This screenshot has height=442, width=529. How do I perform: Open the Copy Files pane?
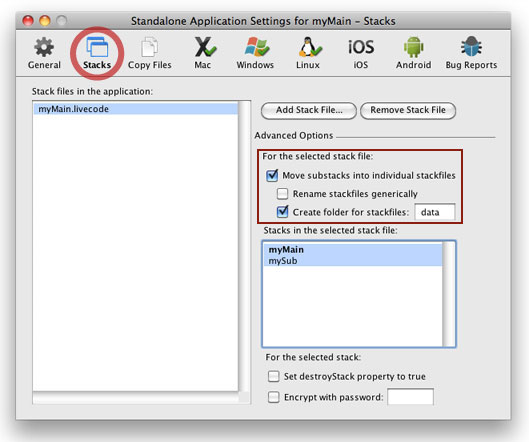pos(149,53)
